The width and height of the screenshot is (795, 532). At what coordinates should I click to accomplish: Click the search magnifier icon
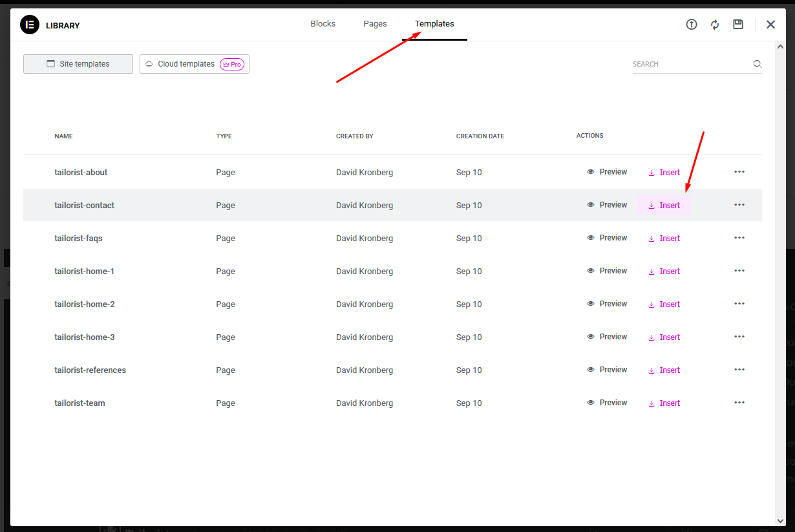[758, 64]
